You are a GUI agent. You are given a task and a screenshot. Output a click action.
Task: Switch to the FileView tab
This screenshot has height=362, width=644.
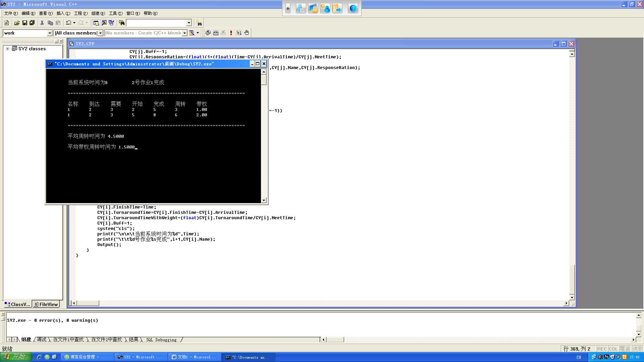46,304
